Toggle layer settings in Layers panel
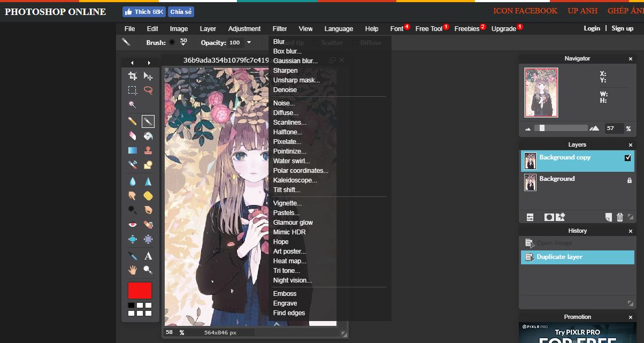 click(530, 217)
